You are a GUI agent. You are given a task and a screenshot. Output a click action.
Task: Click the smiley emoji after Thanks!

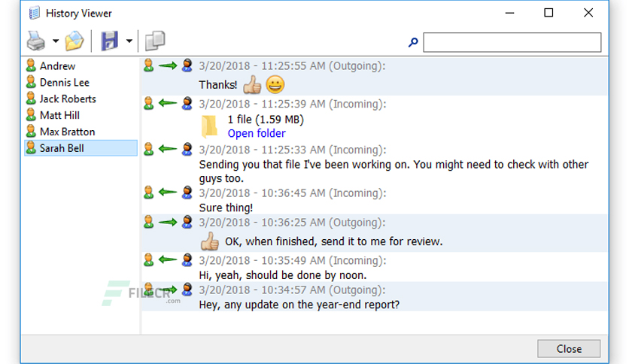(x=275, y=84)
